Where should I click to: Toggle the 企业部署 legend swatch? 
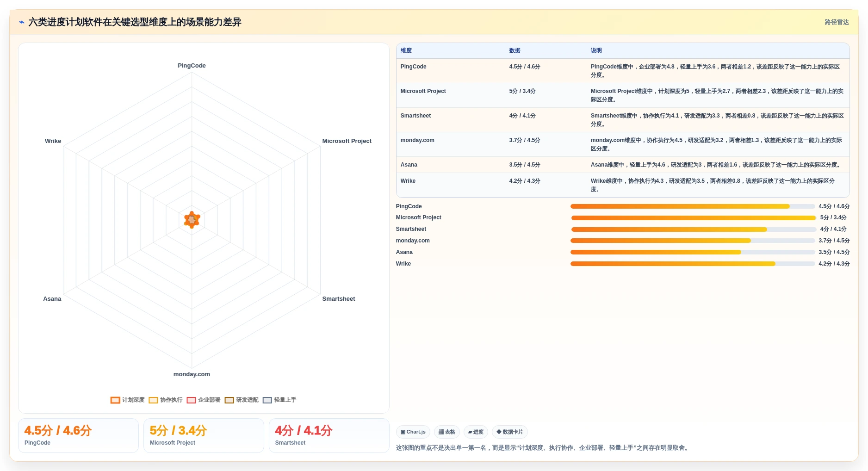(191, 400)
